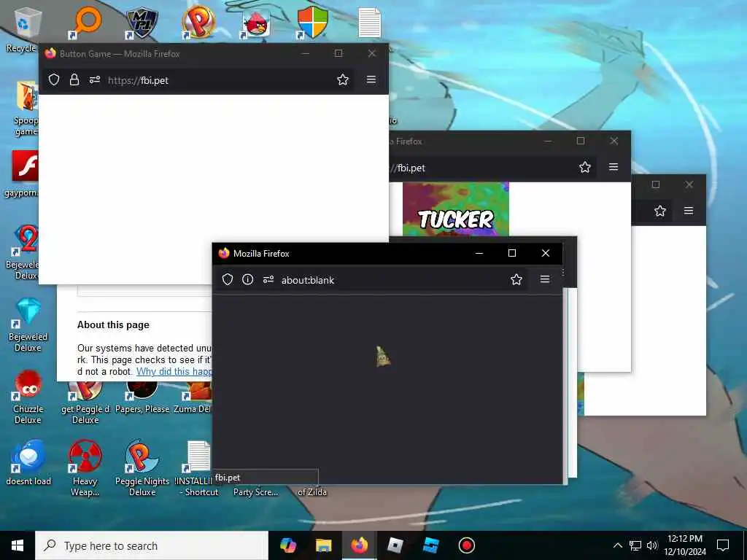Open the 'doesnt load' Thunderbird shortcut

click(28, 456)
